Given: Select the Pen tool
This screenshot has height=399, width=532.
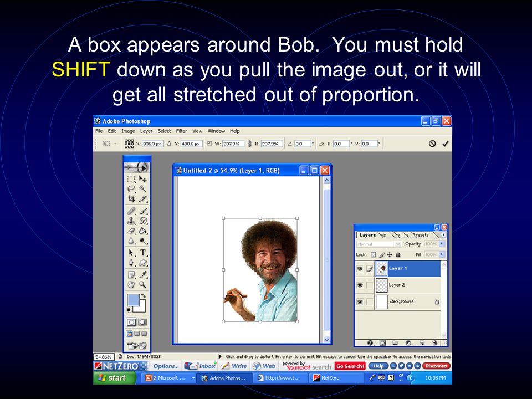Looking at the screenshot, I should [x=132, y=263].
